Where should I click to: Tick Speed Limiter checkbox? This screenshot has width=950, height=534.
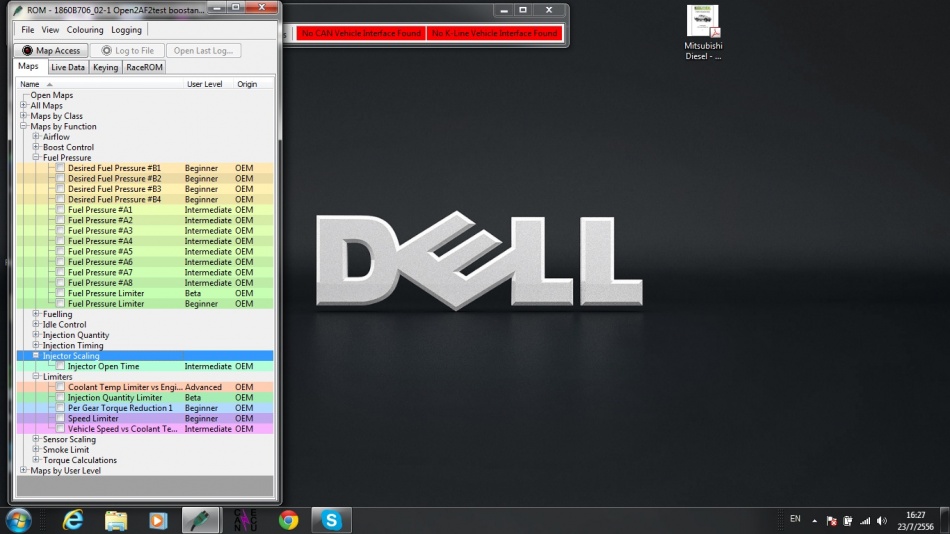(x=60, y=418)
